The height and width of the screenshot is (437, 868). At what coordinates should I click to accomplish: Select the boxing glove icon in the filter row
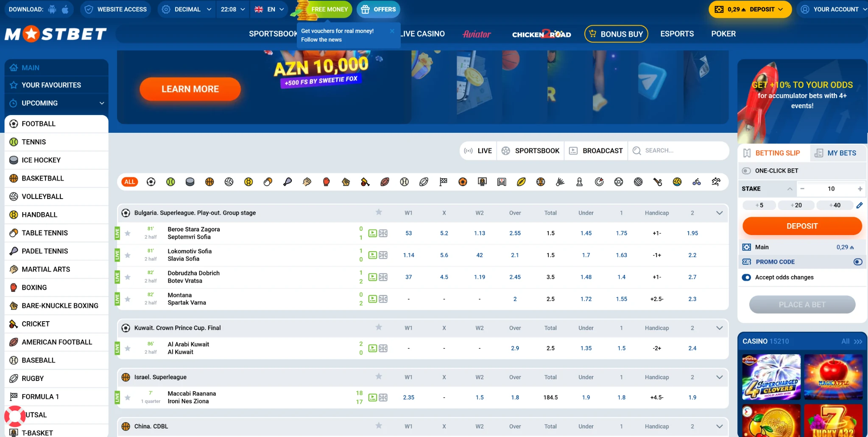click(x=327, y=182)
